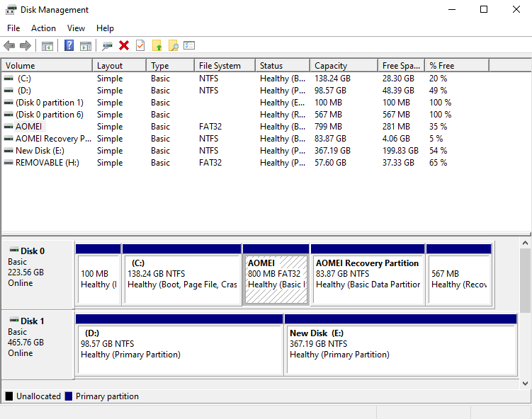Click the Connect drive toolbar icon
The height and width of the screenshot is (419, 532).
click(107, 46)
